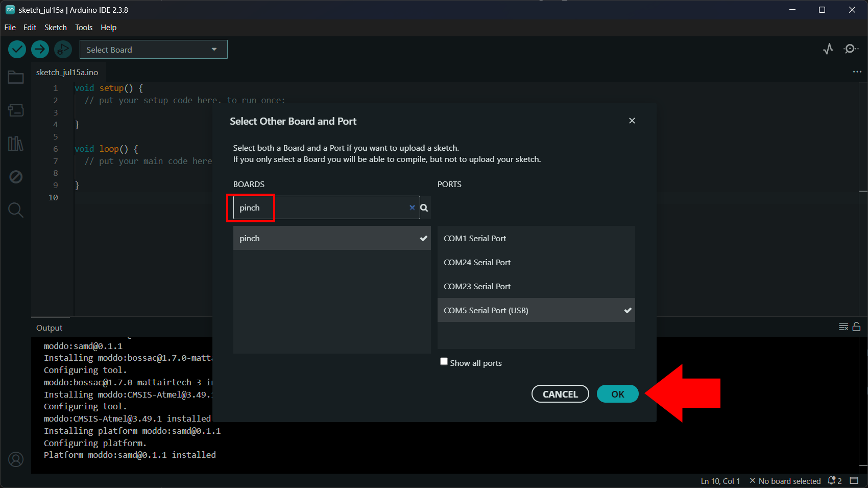Click line number 10 in the editor gutter
Image resolution: width=868 pixels, height=488 pixels.
[53, 197]
